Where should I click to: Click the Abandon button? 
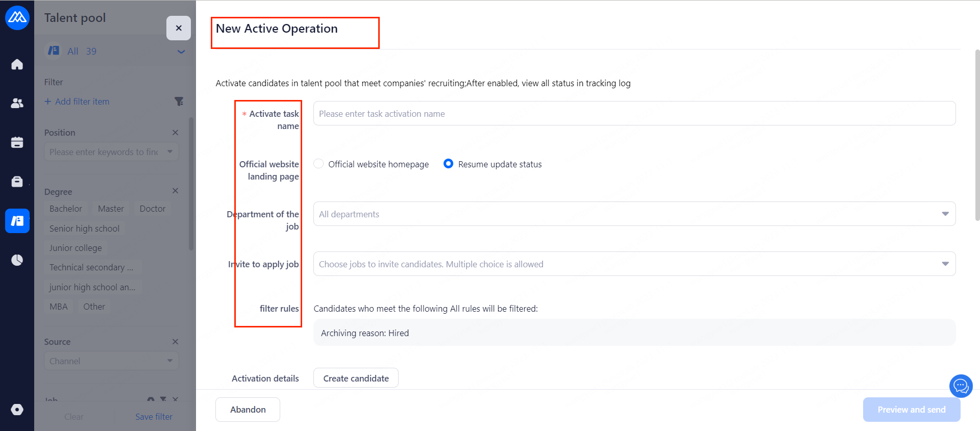tap(248, 410)
